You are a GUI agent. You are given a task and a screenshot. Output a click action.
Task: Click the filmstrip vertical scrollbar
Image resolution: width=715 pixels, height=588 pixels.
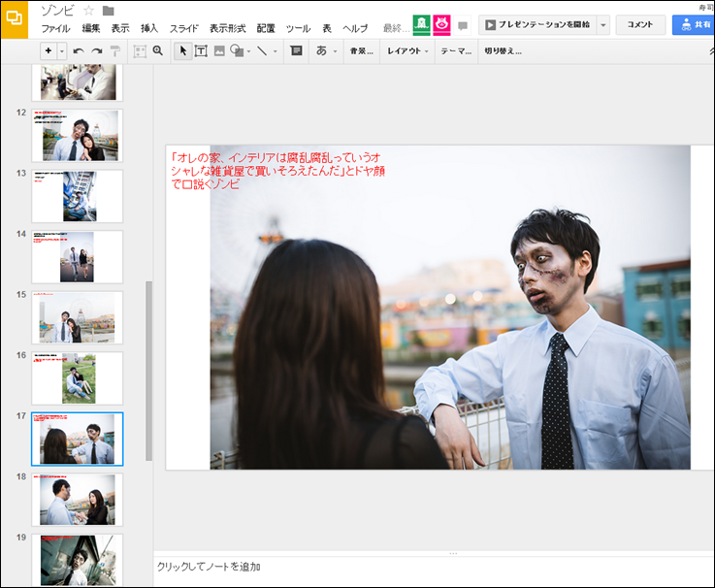(148, 371)
